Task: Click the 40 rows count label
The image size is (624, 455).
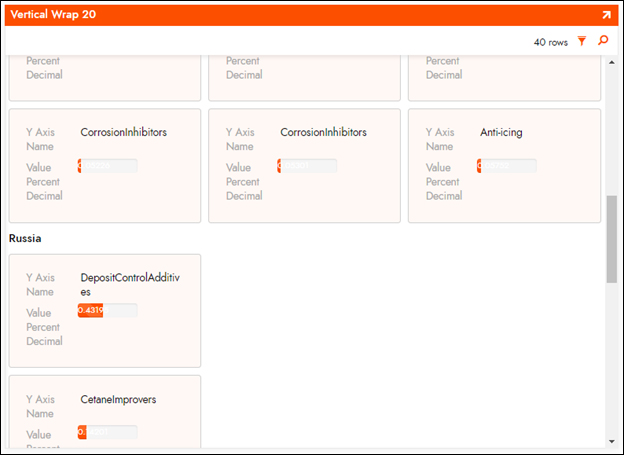Action: pyautogui.click(x=550, y=43)
